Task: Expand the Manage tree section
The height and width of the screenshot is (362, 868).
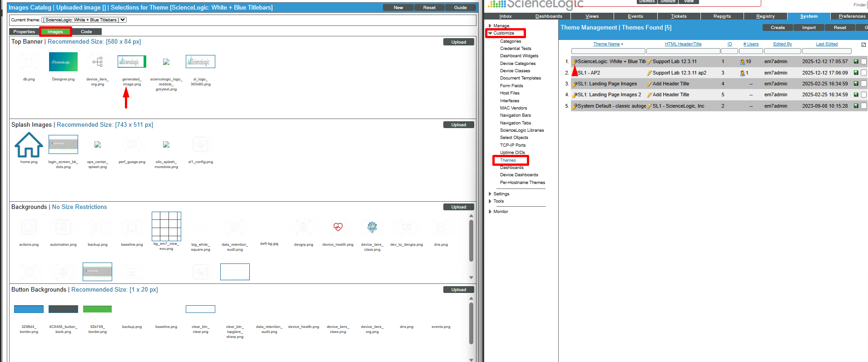Action: click(x=490, y=26)
